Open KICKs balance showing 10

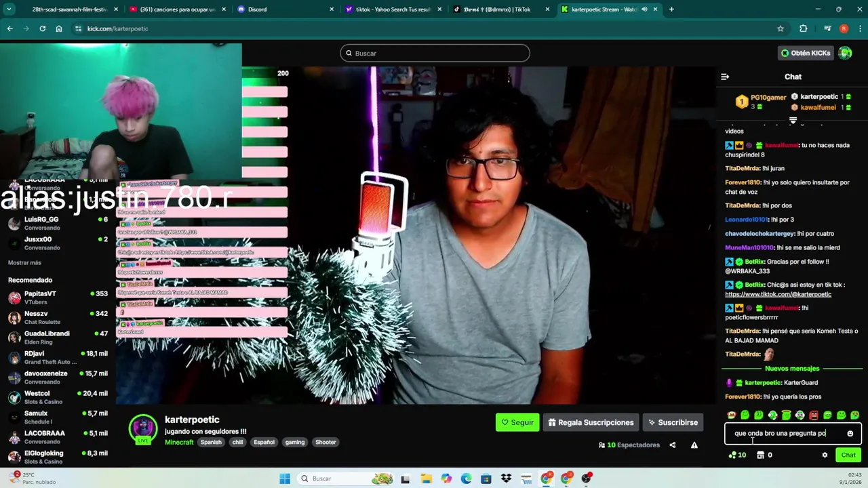737,455
